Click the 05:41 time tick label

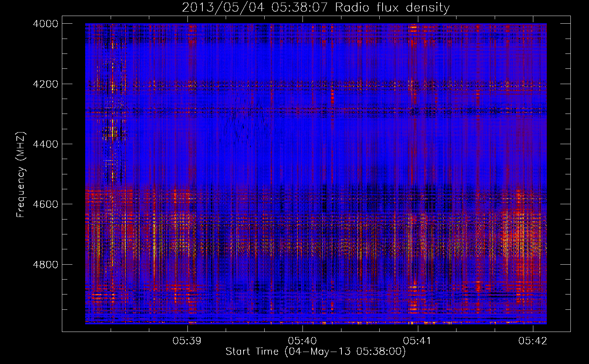(418, 341)
